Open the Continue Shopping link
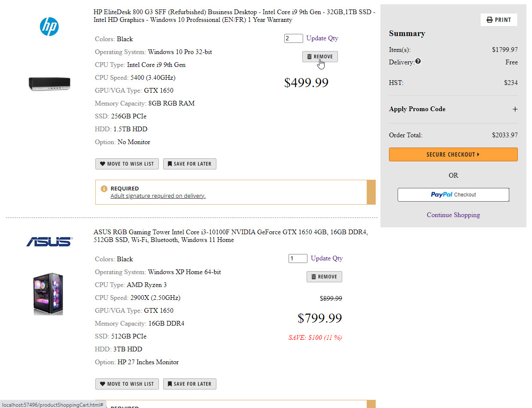 pos(453,215)
